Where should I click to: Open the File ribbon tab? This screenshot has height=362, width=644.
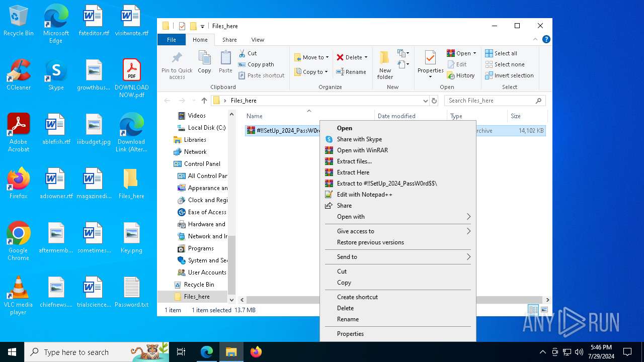(172, 40)
